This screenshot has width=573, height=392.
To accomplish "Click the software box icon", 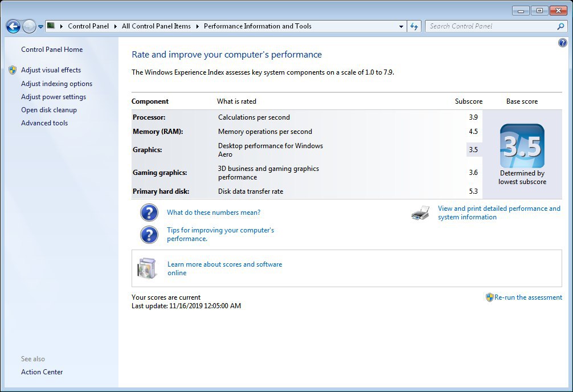I will (x=146, y=268).
